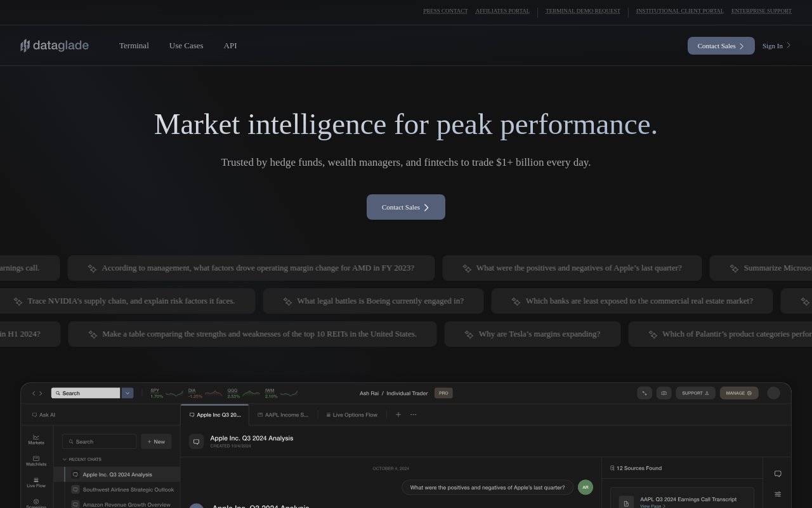
Task: Click the round profile avatar
Action: 773,393
